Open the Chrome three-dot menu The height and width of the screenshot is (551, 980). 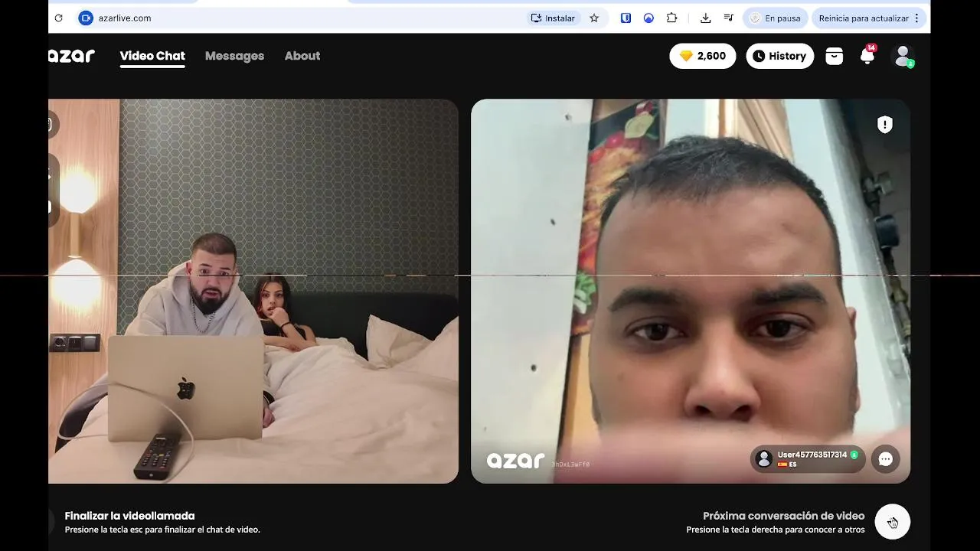click(916, 18)
